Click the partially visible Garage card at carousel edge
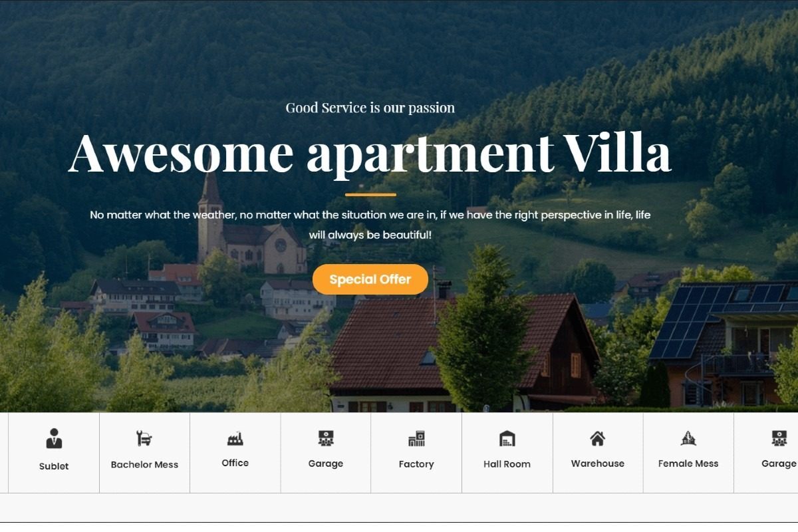 click(x=766, y=453)
